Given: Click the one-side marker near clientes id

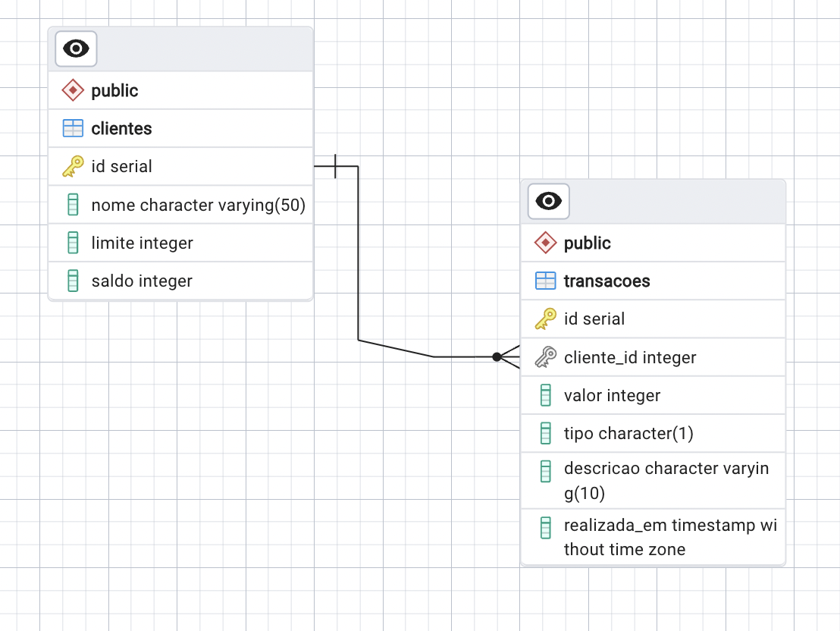Looking at the screenshot, I should (335, 166).
